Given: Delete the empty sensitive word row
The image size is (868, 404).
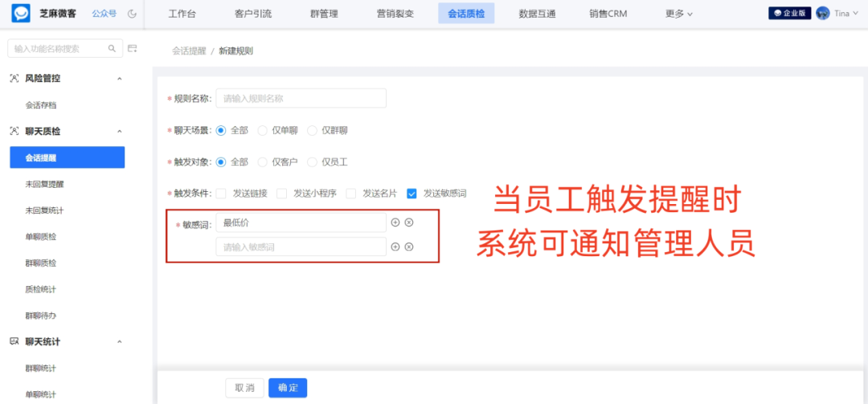Looking at the screenshot, I should point(409,247).
